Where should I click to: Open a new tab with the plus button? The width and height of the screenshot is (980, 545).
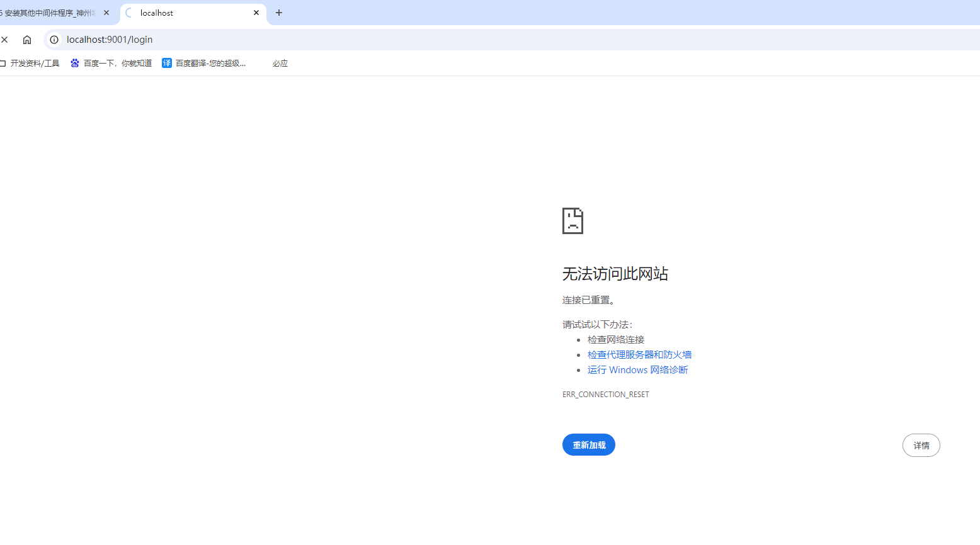pos(279,13)
